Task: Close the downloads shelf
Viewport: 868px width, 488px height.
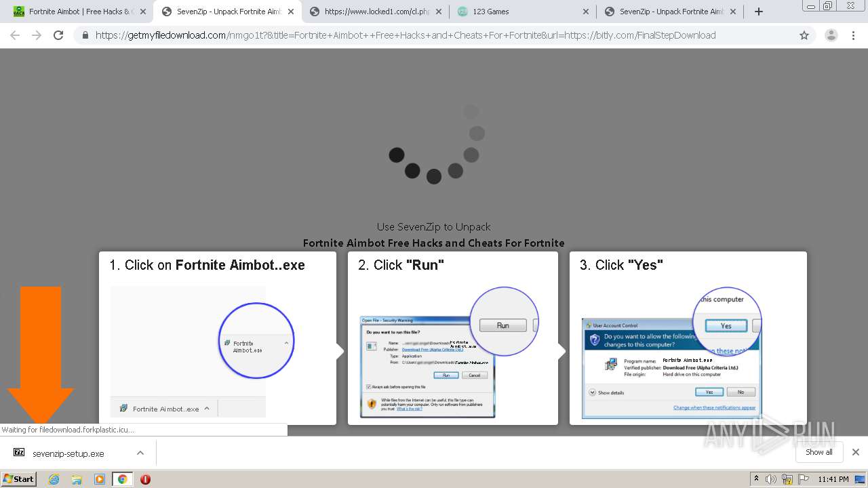Action: coord(856,452)
